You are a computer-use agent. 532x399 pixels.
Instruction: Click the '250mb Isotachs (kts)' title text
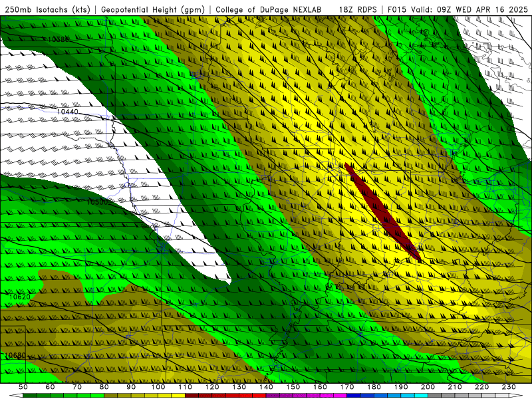point(47,9)
